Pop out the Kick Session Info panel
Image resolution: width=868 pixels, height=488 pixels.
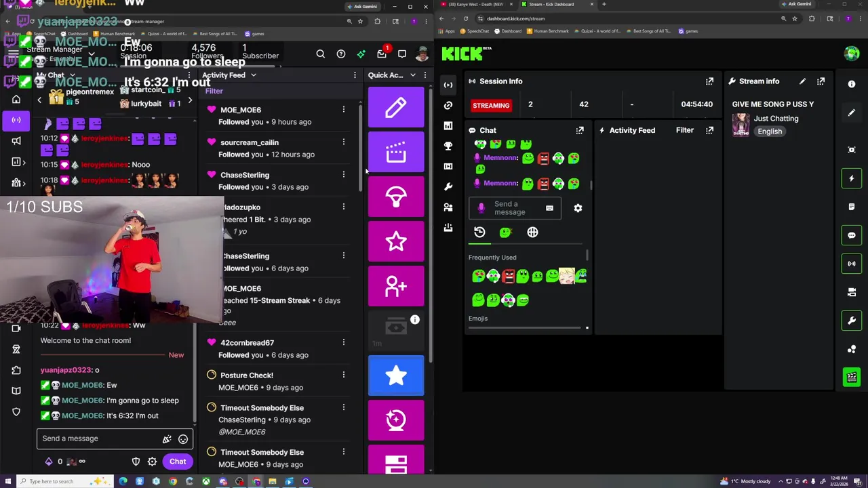pos(709,81)
